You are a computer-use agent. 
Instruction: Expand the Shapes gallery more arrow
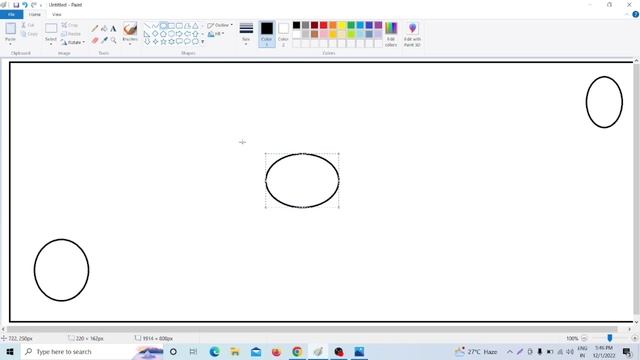pyautogui.click(x=202, y=42)
